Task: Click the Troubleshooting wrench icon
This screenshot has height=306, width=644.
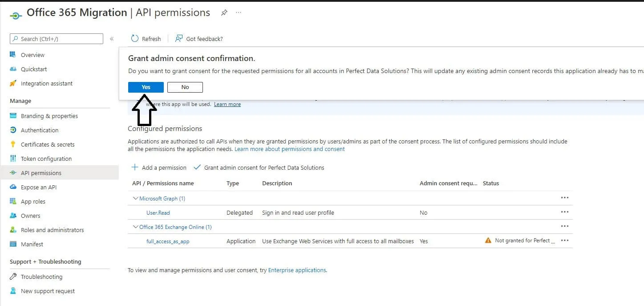Action: [13, 277]
